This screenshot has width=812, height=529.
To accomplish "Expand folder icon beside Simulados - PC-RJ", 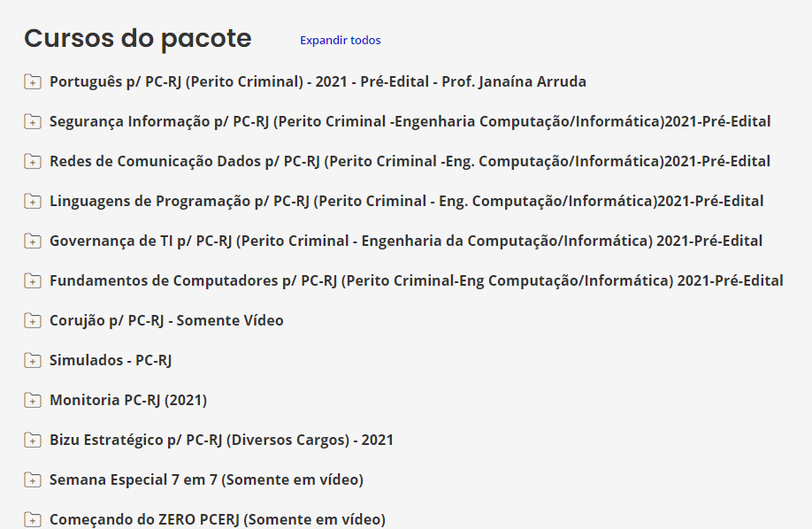I will 33,361.
